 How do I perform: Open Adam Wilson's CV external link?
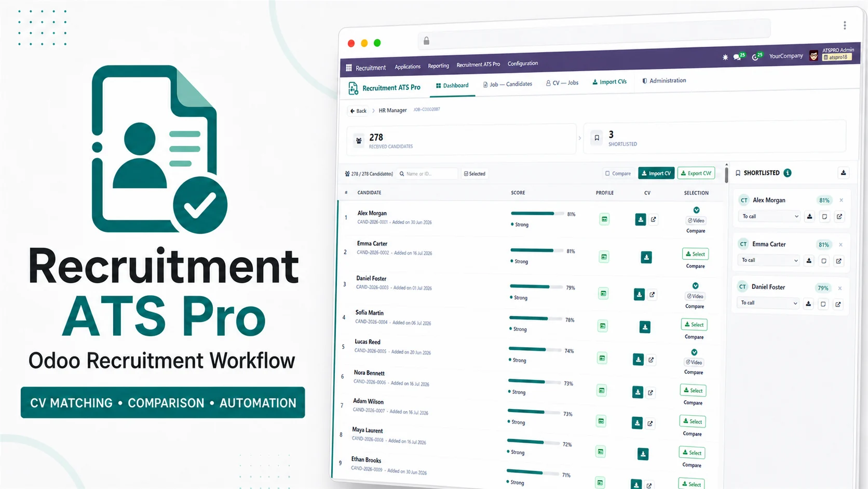click(x=650, y=424)
